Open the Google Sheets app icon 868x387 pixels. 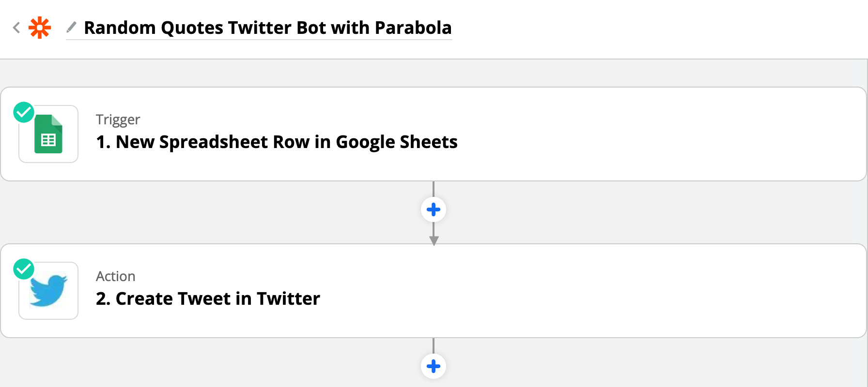tap(48, 134)
